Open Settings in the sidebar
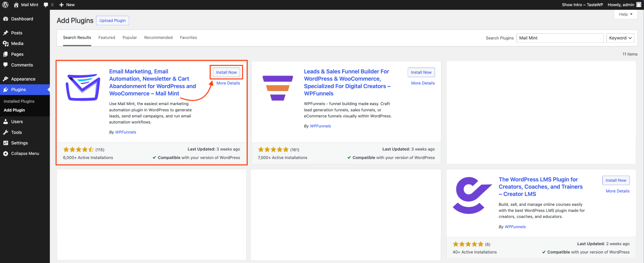This screenshot has width=644, height=263. [x=19, y=143]
